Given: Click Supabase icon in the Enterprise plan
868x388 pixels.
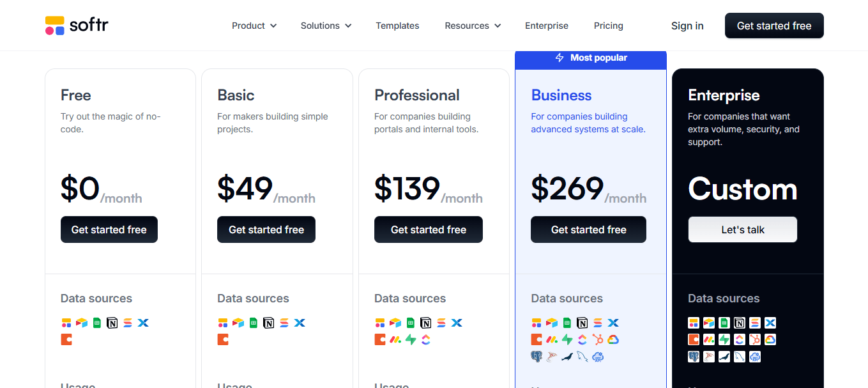Looking at the screenshot, I should (x=724, y=339).
